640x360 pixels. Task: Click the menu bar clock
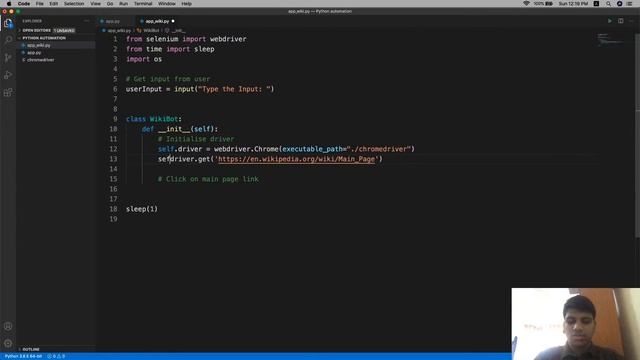point(573,4)
